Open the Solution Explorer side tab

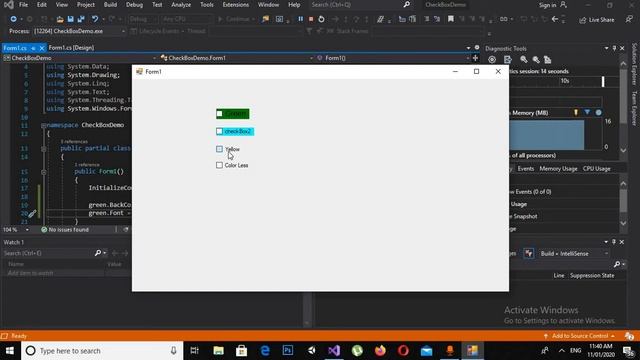pos(634,64)
